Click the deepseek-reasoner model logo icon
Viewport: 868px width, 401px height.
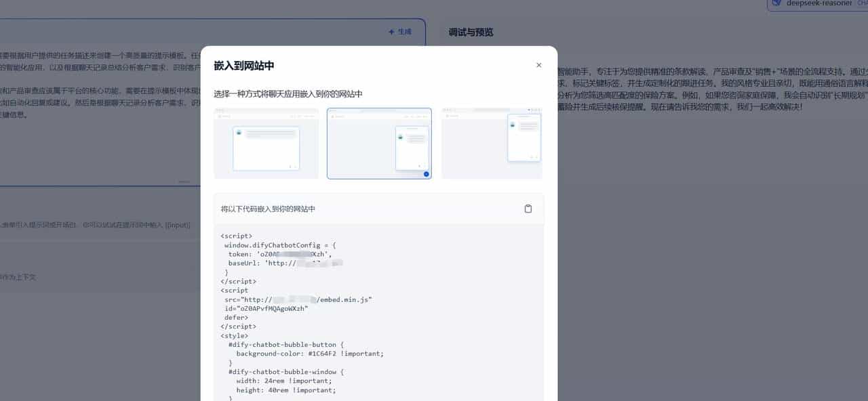point(775,3)
